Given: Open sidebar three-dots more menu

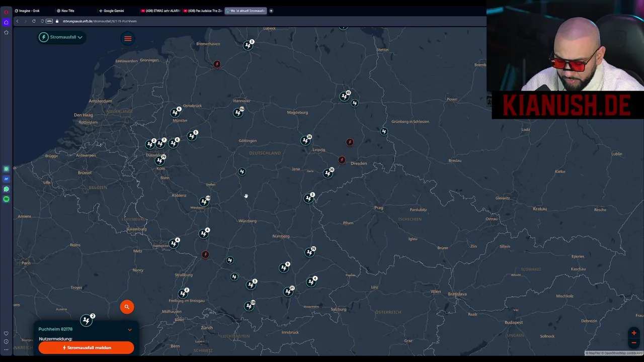Looking at the screenshot, I should (x=6, y=350).
